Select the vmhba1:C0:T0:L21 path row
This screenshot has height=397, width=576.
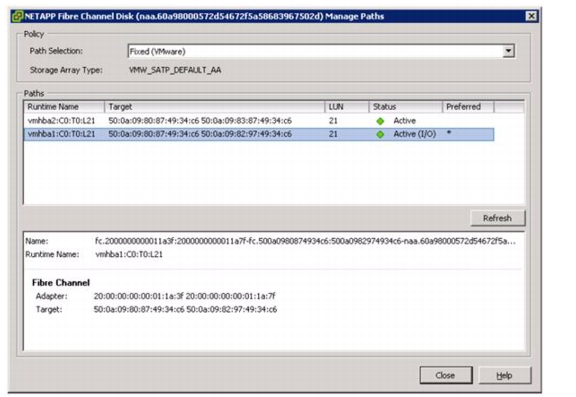tap(259, 134)
